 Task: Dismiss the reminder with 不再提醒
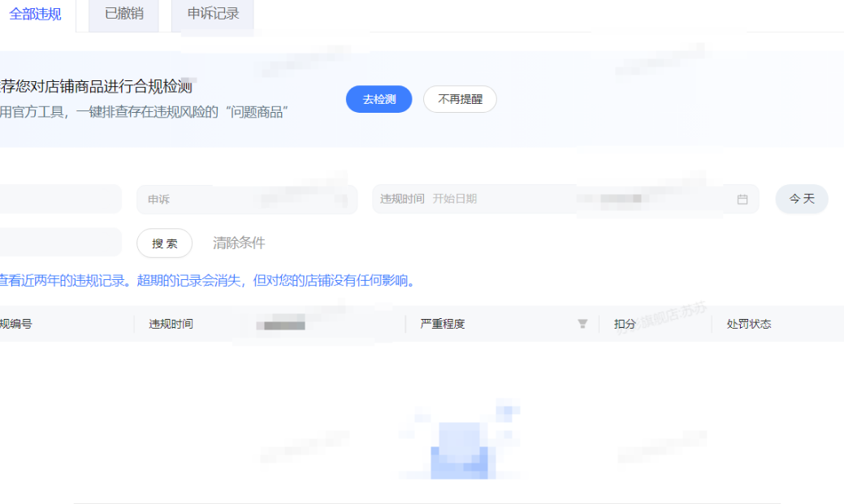[460, 99]
